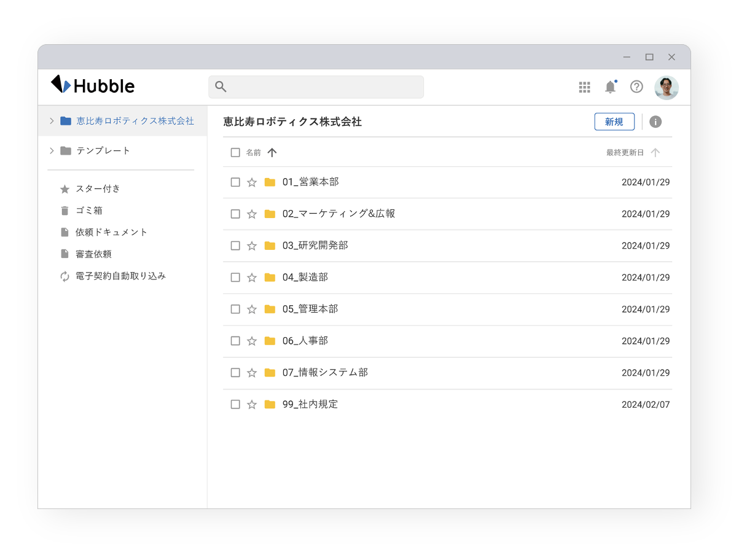Expand the 恵比寿ロボティクス株式会社 tree

pyautogui.click(x=51, y=120)
